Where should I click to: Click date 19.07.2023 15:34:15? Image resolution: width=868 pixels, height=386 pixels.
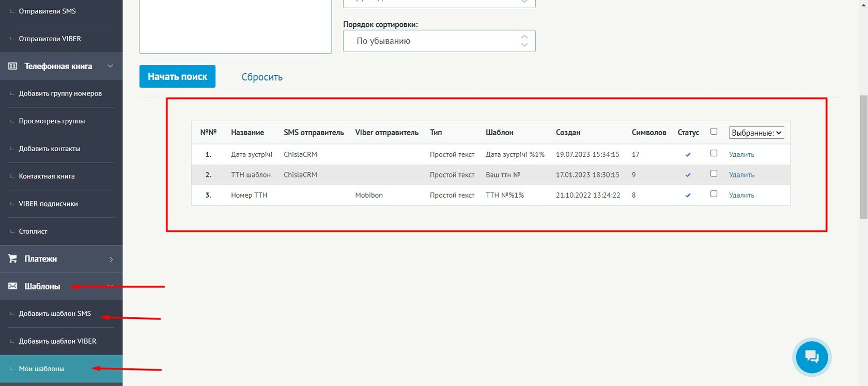(587, 154)
